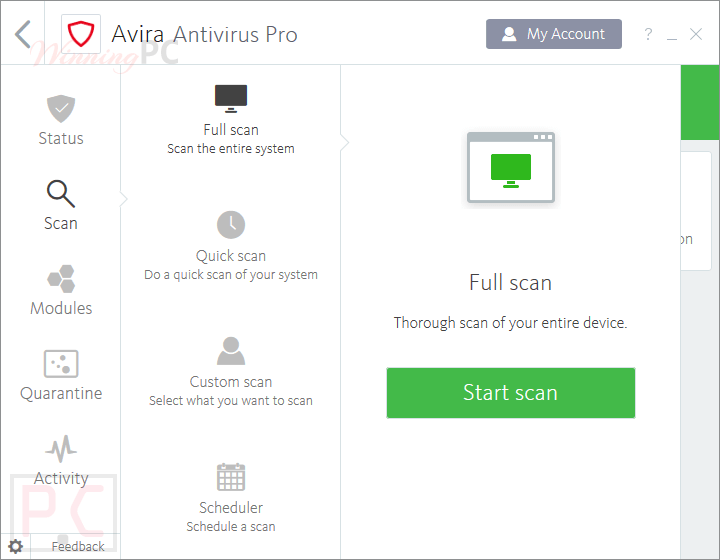The width and height of the screenshot is (720, 560).
Task: Select Full scan option label
Action: [x=231, y=130]
